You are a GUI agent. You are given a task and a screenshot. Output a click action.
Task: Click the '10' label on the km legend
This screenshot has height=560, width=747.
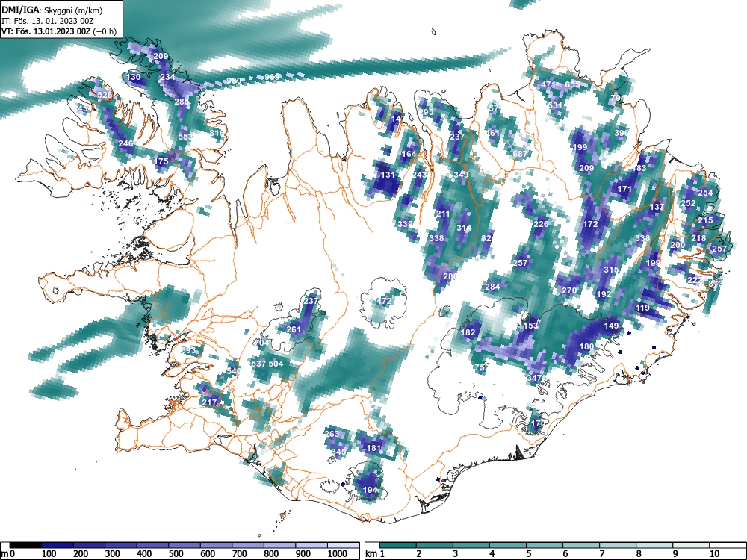[713, 553]
